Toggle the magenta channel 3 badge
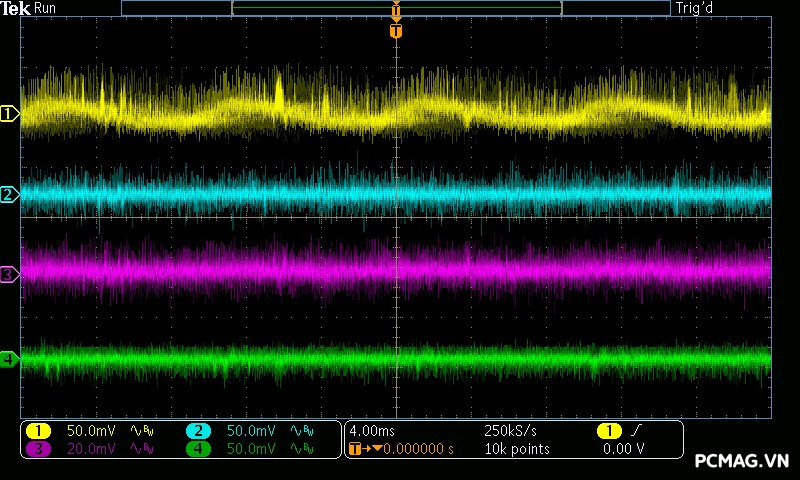 (x=39, y=450)
